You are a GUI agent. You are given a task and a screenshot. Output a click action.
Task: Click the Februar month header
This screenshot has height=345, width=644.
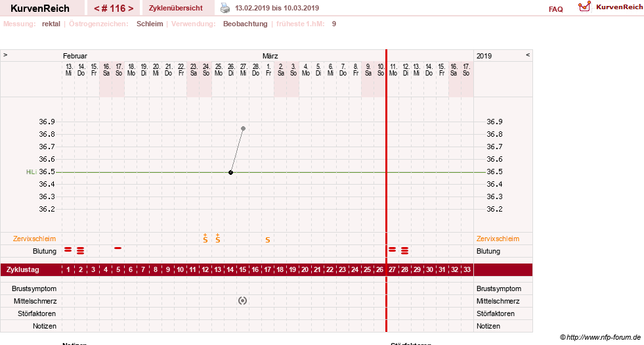pyautogui.click(x=75, y=56)
